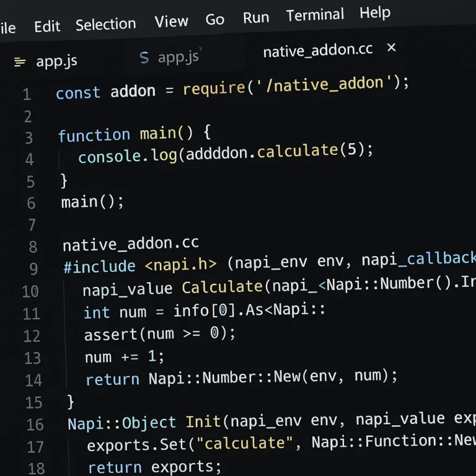Open the Go menu

pos(214,19)
